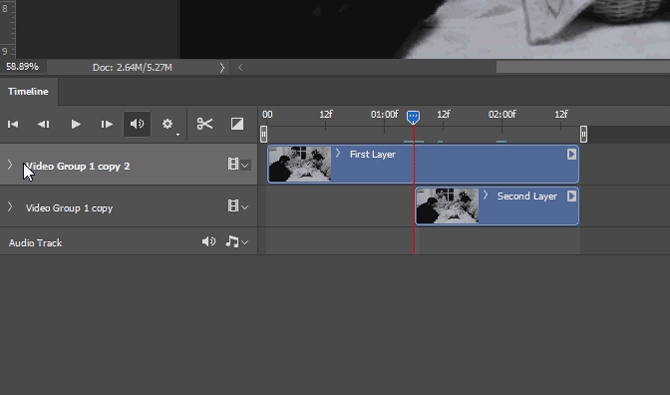The width and height of the screenshot is (670, 395).
Task: Toggle audio playback speaker button
Action: pos(137,124)
